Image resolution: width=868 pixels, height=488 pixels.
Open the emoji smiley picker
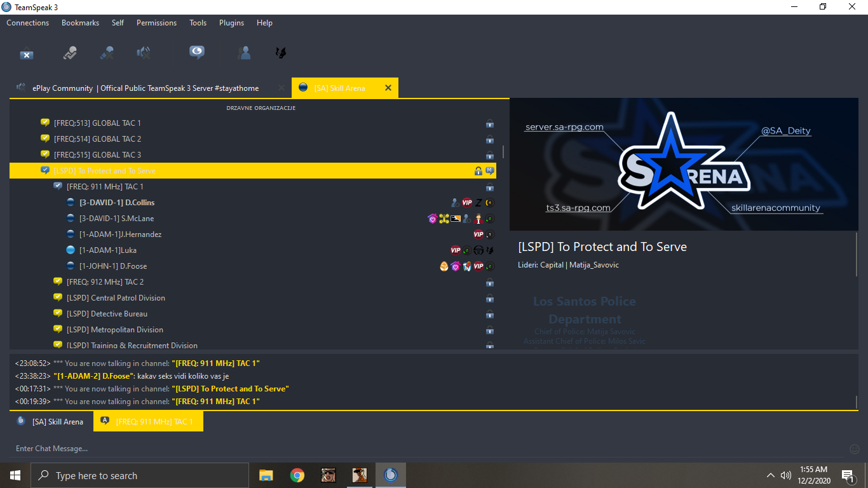pyautogui.click(x=855, y=449)
